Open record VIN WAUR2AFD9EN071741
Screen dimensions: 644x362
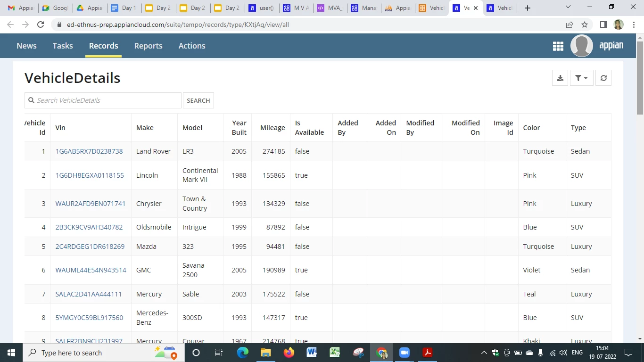pyautogui.click(x=91, y=204)
